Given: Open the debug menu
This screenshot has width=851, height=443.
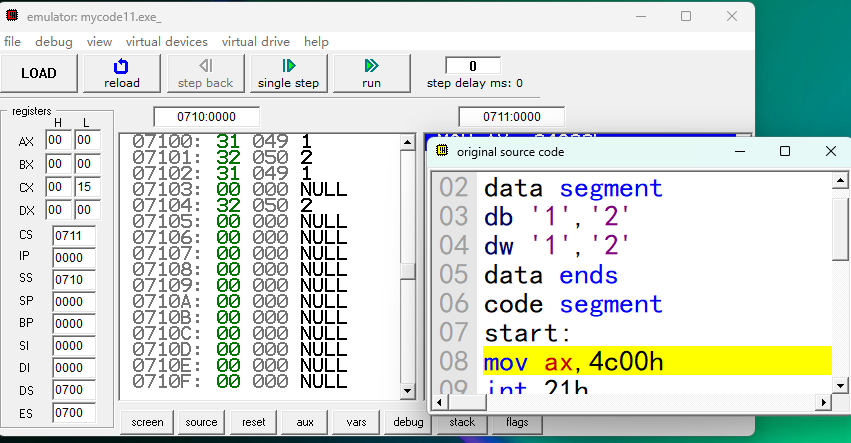Looking at the screenshot, I should tap(53, 42).
